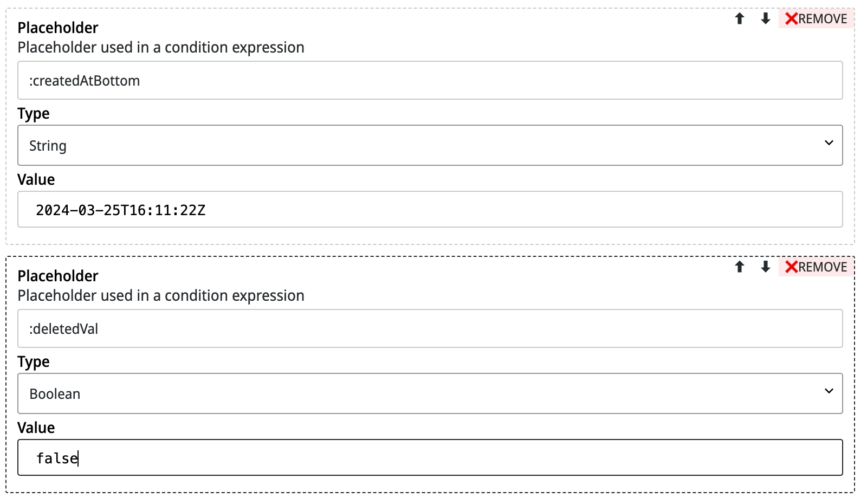This screenshot has height=504, width=867.
Task: Focus the value field containing false
Action: tap(430, 457)
